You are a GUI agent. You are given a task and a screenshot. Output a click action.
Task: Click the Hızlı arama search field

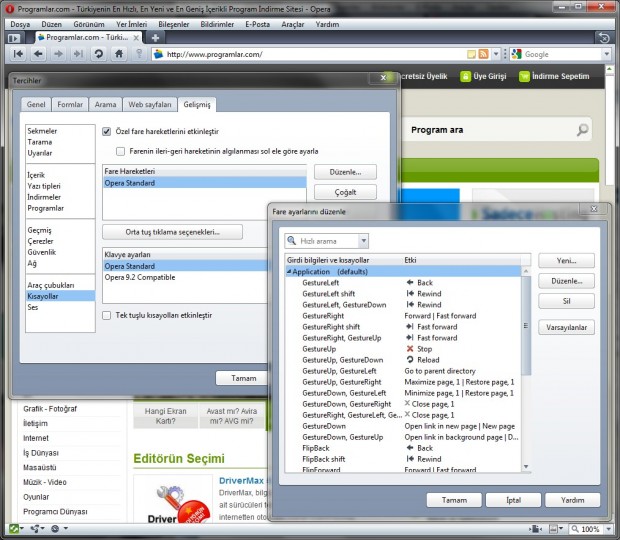(x=327, y=241)
